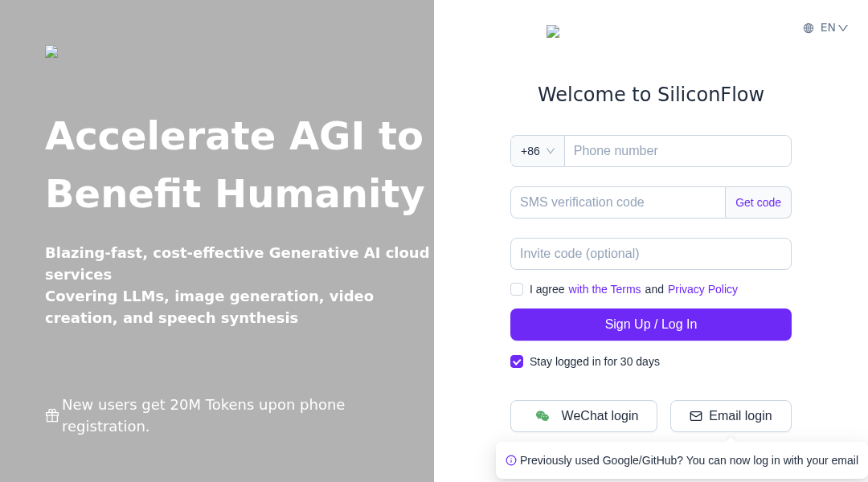
Task: Uncheck 'Stay logged in for 30 days'
Action: pyautogui.click(x=517, y=361)
